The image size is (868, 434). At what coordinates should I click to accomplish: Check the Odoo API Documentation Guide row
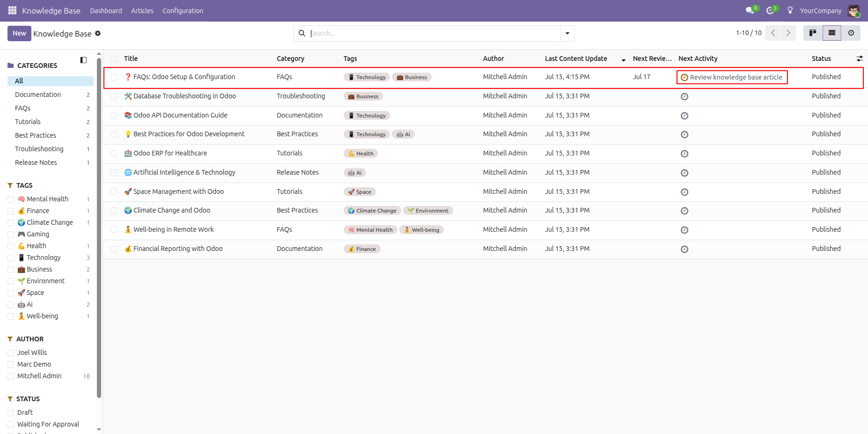[x=114, y=115]
